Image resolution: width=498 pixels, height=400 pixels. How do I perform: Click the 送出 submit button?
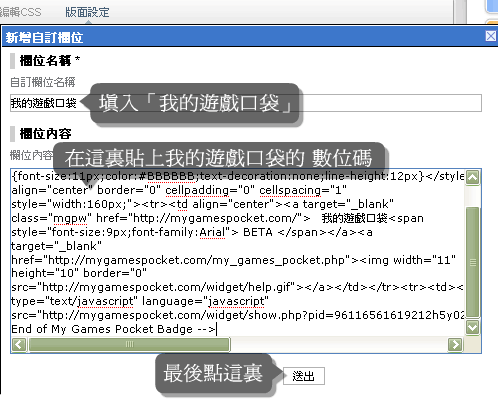(304, 376)
